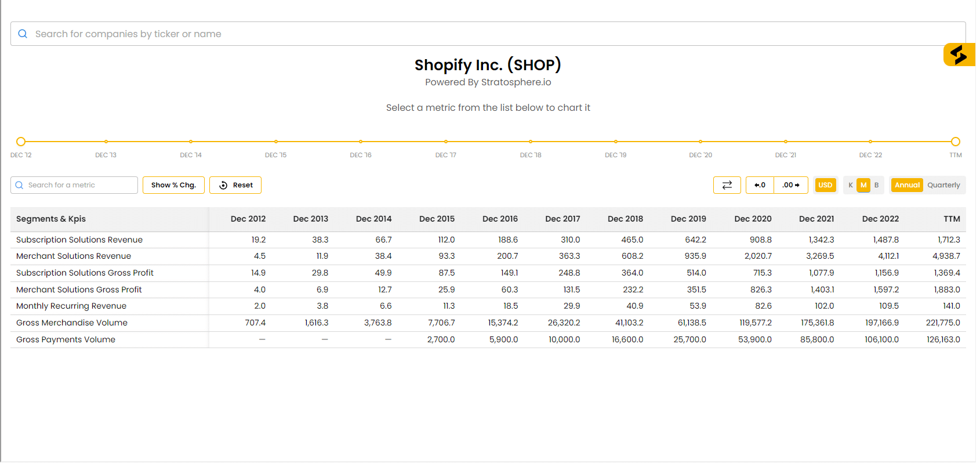Click the Stratosphere logo badge
Viewport: 980px width, 463px height.
click(959, 55)
